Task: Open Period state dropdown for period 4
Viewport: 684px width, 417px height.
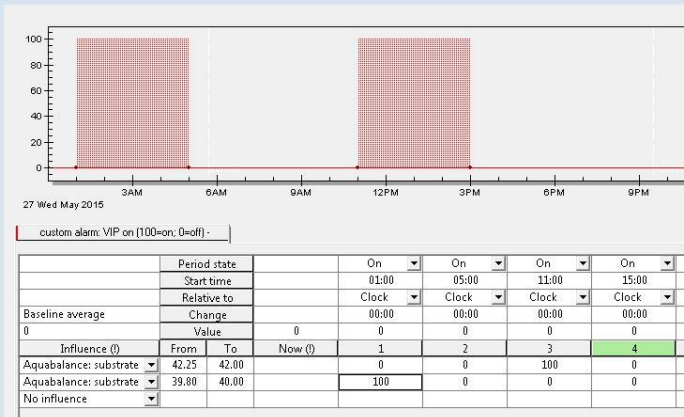Action: point(667,263)
